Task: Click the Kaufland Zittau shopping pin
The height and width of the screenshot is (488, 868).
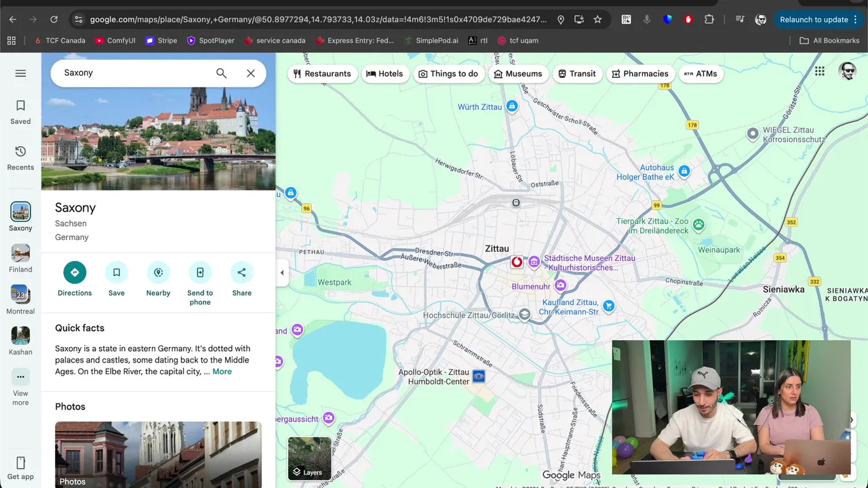Action: click(x=609, y=306)
